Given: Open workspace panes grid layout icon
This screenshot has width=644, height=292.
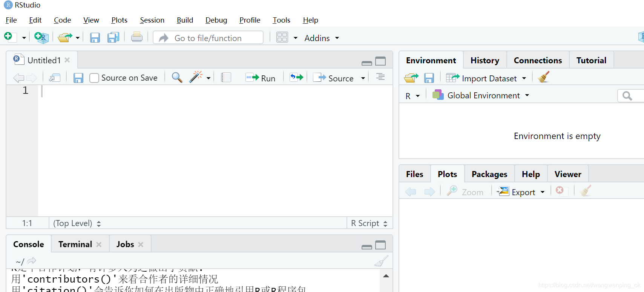Looking at the screenshot, I should click(x=282, y=37).
